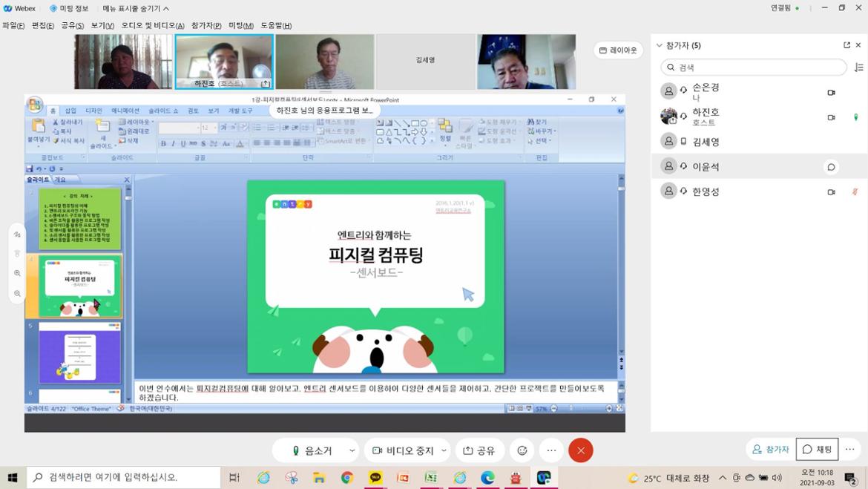Open the 미팅 정보 meeting info
The width and height of the screenshot is (868, 489).
click(x=69, y=8)
